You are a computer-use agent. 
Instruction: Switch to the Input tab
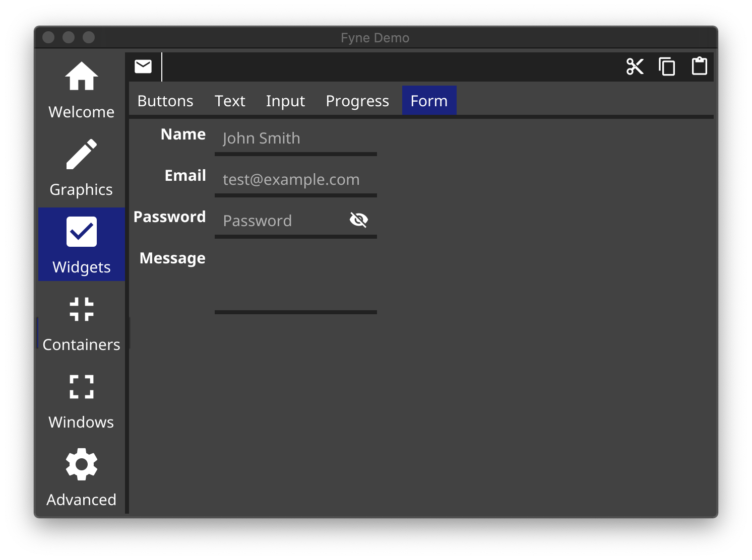coord(285,100)
